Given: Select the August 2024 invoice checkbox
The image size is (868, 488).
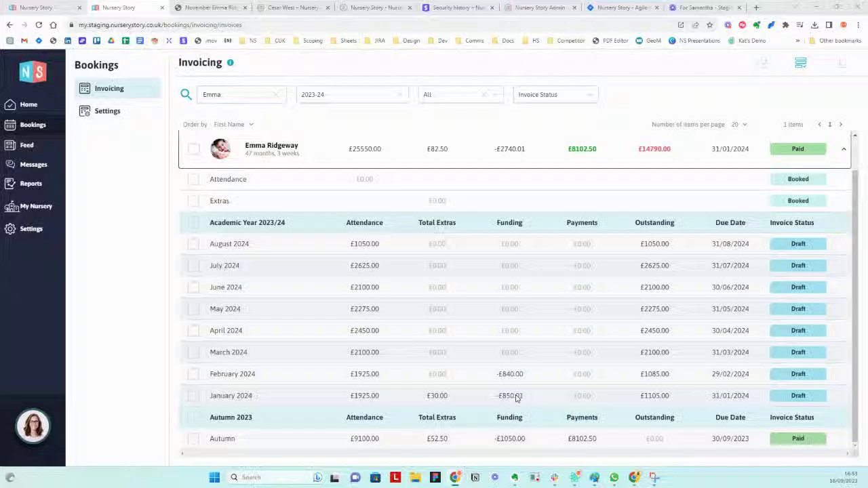Looking at the screenshot, I should (x=194, y=244).
